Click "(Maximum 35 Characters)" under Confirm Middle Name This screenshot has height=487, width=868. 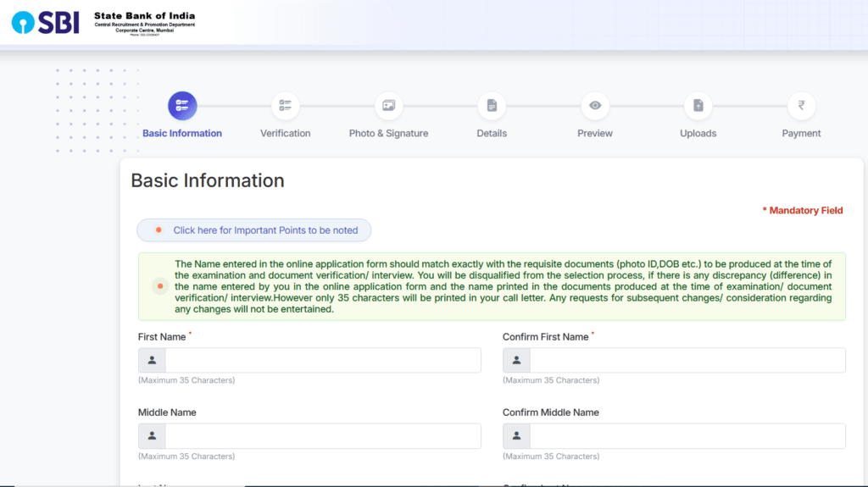[x=551, y=457]
